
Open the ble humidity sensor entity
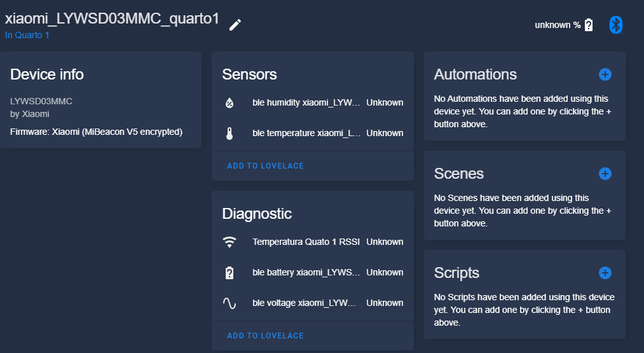point(313,103)
